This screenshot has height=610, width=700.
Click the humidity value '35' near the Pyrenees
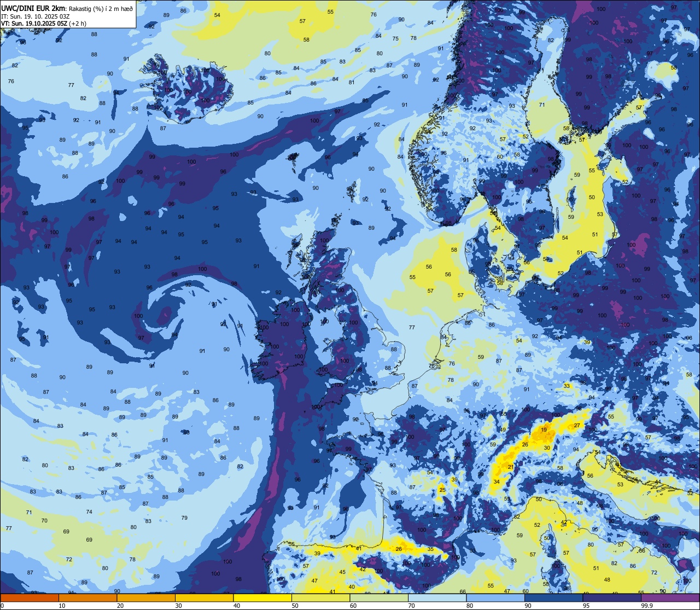click(x=430, y=549)
